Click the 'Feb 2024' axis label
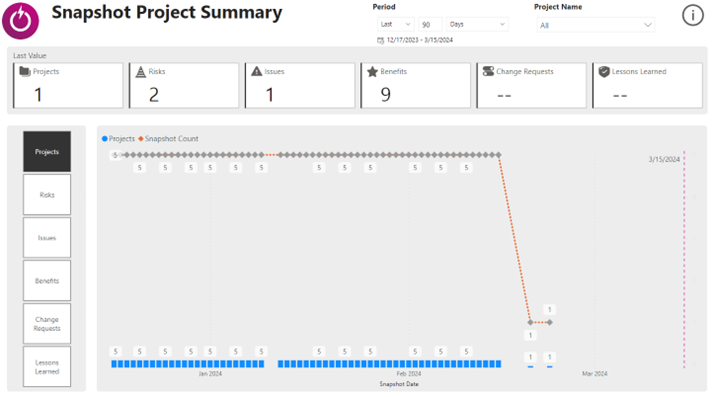Image resolution: width=713 pixels, height=397 pixels. [x=409, y=374]
